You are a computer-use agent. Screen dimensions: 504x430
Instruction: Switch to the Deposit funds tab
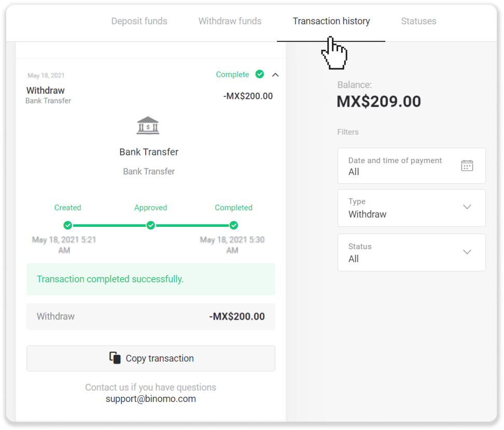tap(139, 21)
